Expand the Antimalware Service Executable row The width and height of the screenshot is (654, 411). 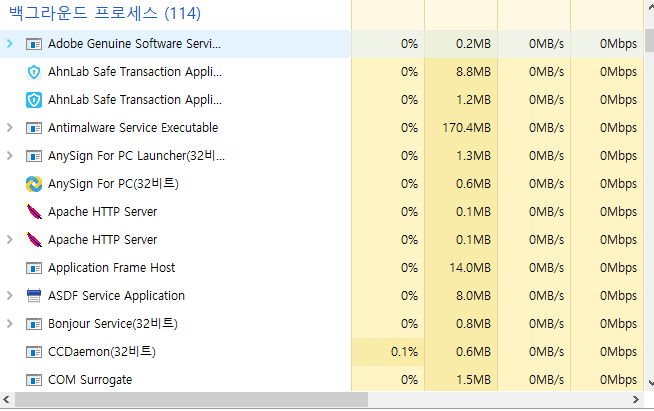[10, 127]
